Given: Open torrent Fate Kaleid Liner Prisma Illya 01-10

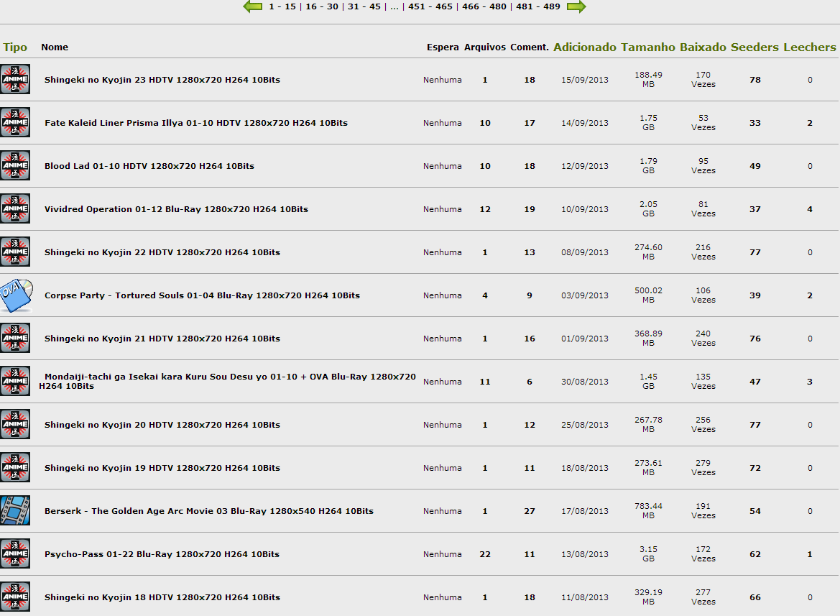Looking at the screenshot, I should (x=196, y=123).
